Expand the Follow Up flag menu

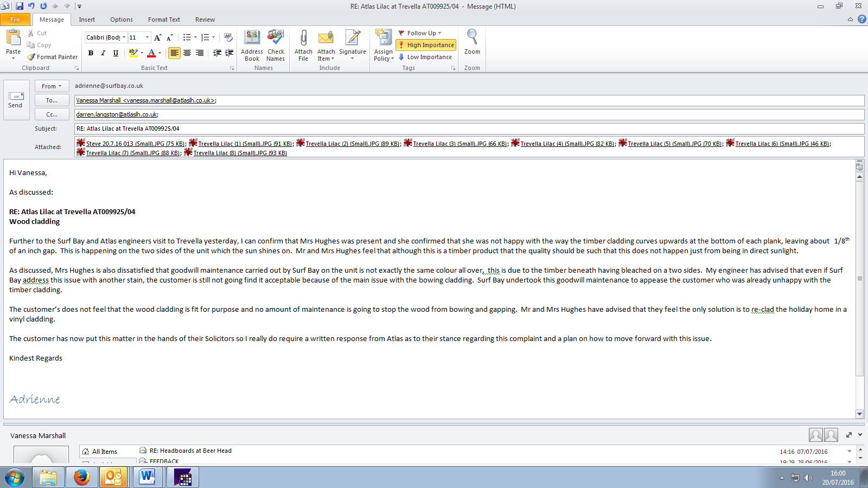[x=420, y=33]
